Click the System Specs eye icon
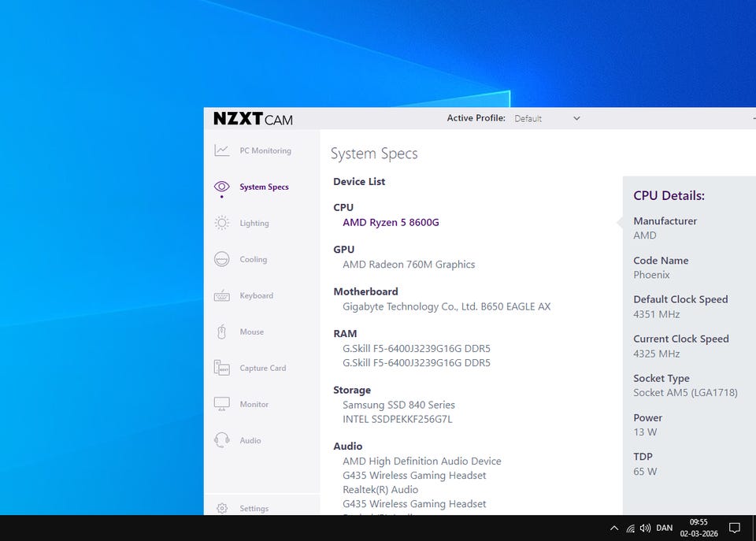The image size is (756, 541). click(x=222, y=187)
